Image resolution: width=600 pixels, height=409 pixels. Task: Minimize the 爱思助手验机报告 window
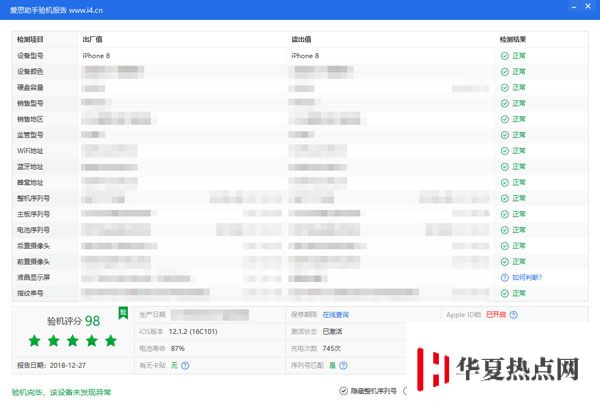574,7
